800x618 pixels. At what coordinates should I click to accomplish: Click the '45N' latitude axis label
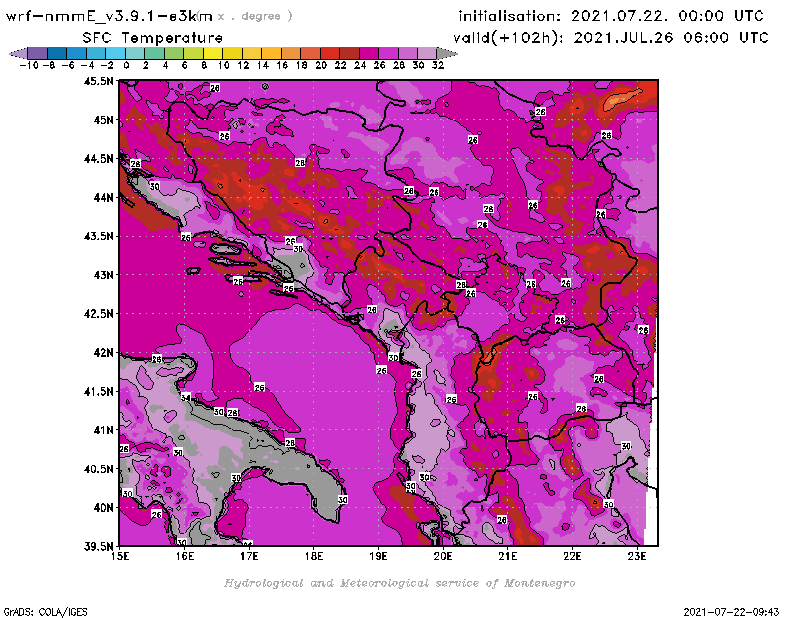(103, 120)
